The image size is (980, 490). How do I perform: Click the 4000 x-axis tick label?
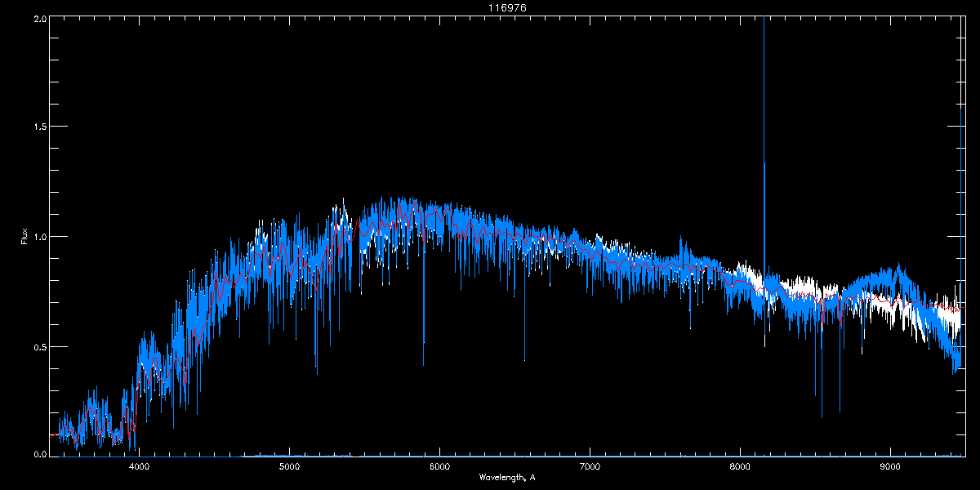coord(139,467)
